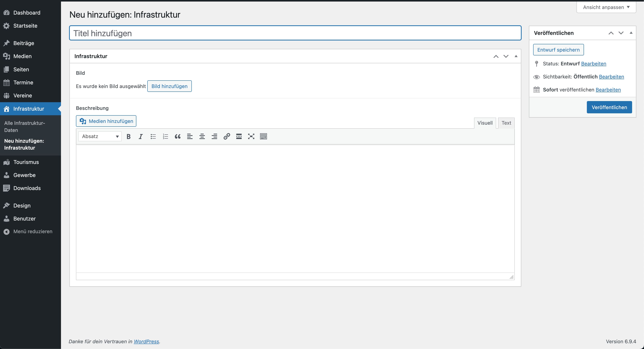Insert the Read More tag
This screenshot has width=644, height=349.
(239, 137)
